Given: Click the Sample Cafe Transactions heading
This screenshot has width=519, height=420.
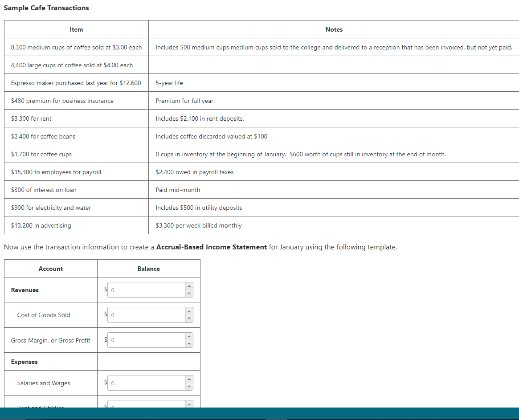Looking at the screenshot, I should tap(46, 8).
